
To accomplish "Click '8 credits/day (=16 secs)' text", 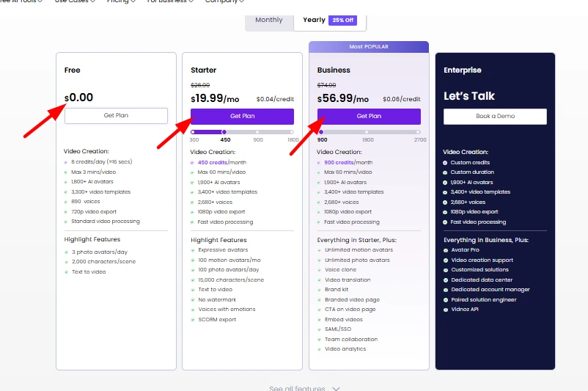I will click(102, 161).
